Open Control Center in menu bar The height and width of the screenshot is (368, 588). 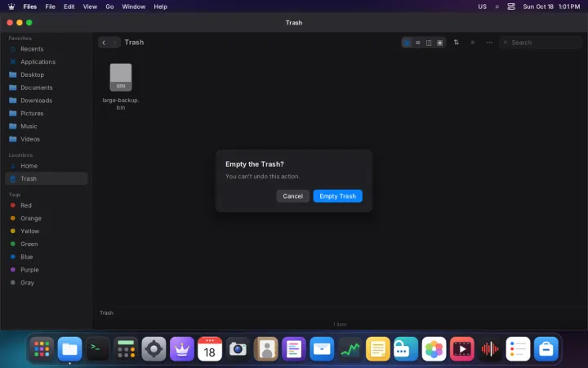[x=511, y=7]
